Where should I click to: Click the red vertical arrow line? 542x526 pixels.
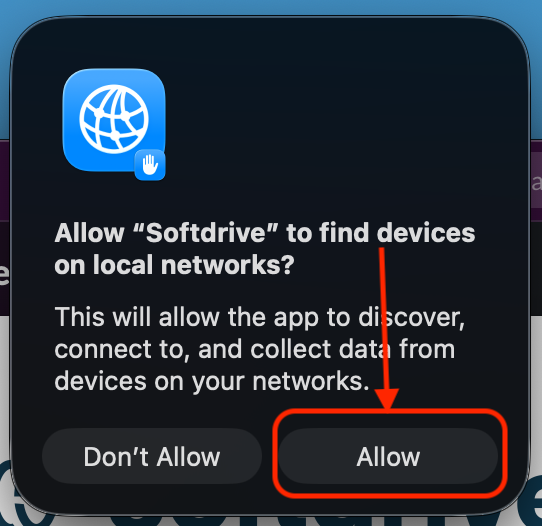coord(384,318)
